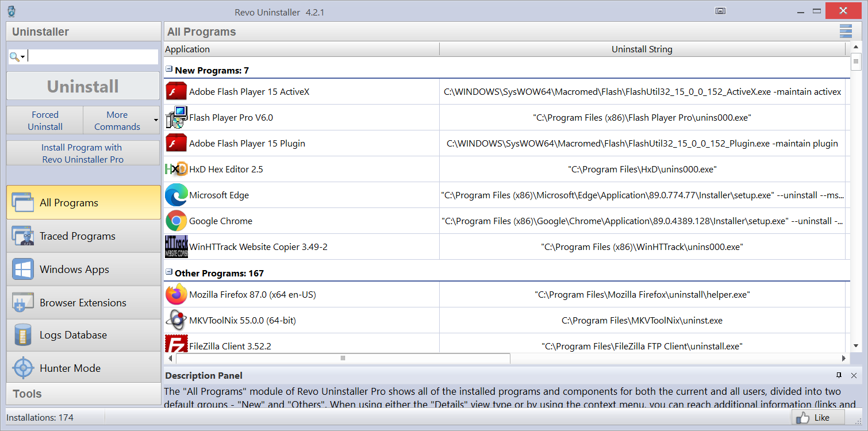The height and width of the screenshot is (431, 868).
Task: Click the Microsoft Edge program icon
Action: click(176, 195)
